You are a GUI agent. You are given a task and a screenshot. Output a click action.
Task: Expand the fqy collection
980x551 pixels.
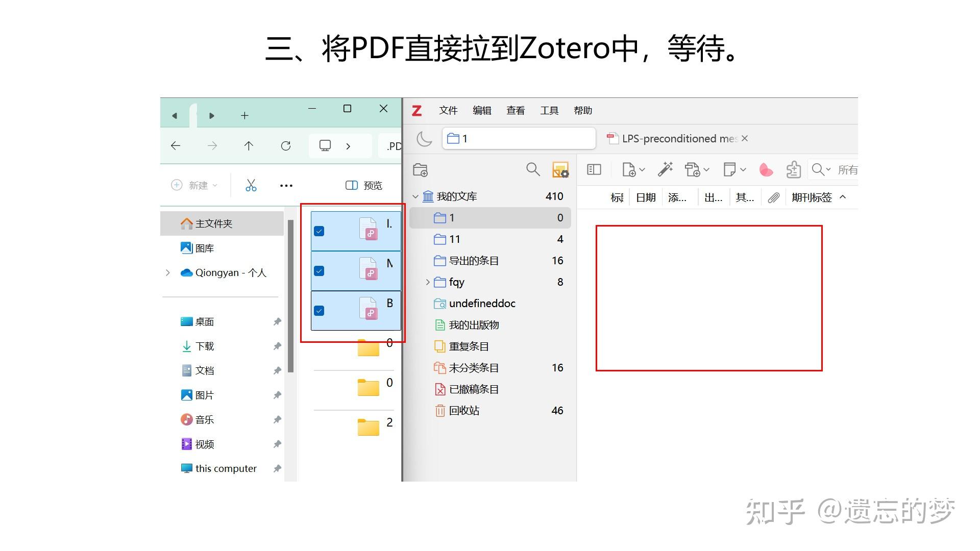pyautogui.click(x=428, y=282)
